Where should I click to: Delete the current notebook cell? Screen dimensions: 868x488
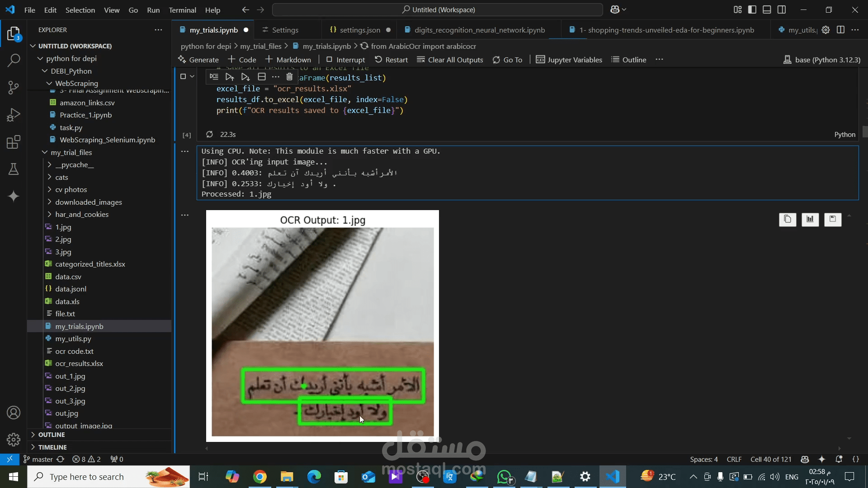(289, 77)
